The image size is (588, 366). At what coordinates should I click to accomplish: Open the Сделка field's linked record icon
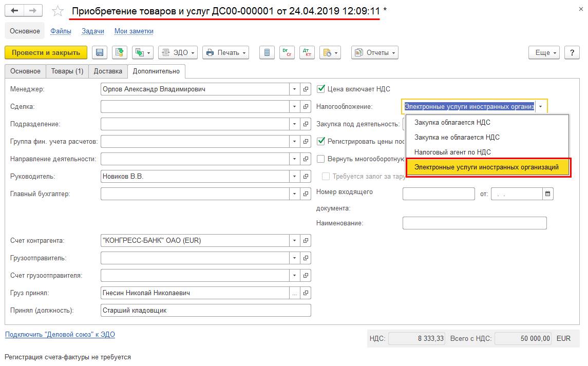click(306, 106)
